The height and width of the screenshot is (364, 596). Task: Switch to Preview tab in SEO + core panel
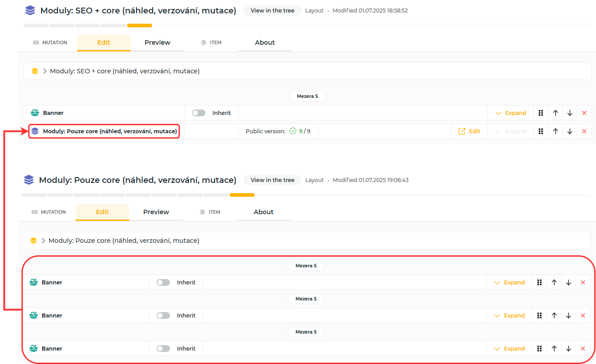click(157, 42)
